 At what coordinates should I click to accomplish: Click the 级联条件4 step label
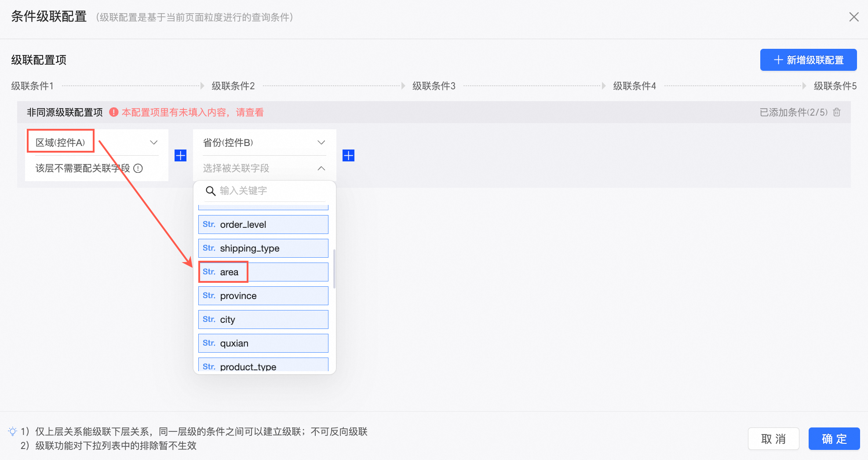point(634,86)
